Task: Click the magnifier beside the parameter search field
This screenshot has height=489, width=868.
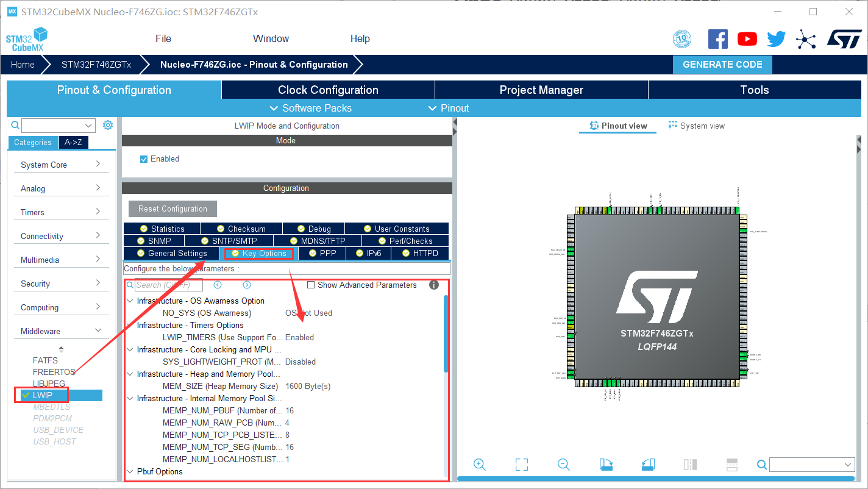Action: tap(130, 285)
